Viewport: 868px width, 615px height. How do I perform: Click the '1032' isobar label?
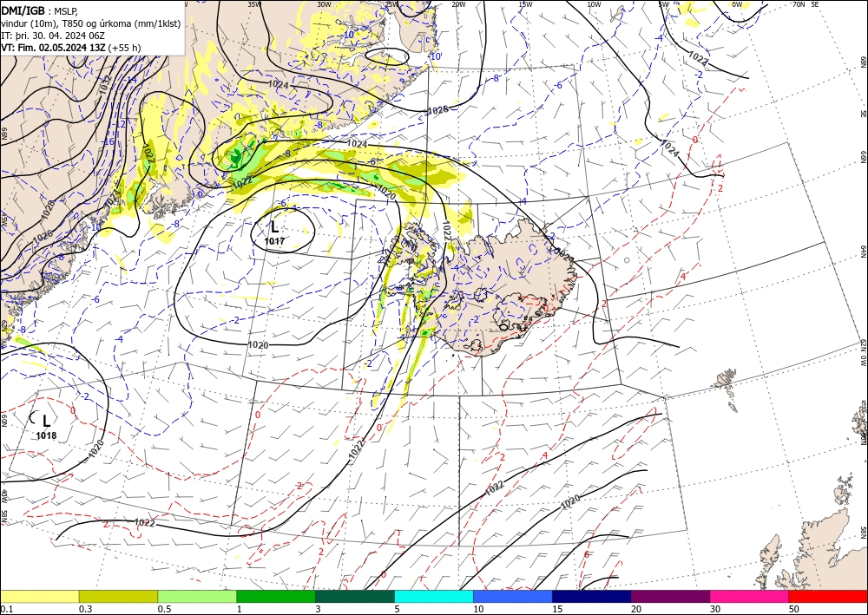point(107,83)
